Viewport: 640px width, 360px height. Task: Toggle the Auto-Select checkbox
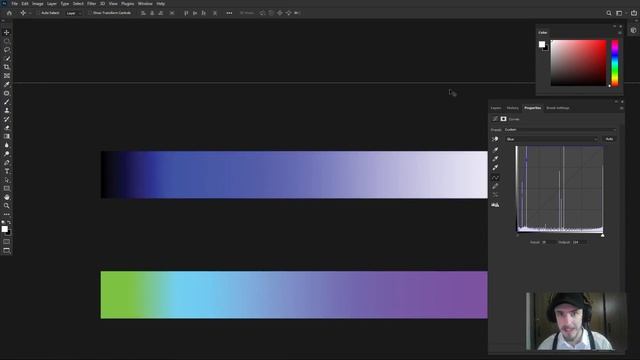[x=38, y=13]
